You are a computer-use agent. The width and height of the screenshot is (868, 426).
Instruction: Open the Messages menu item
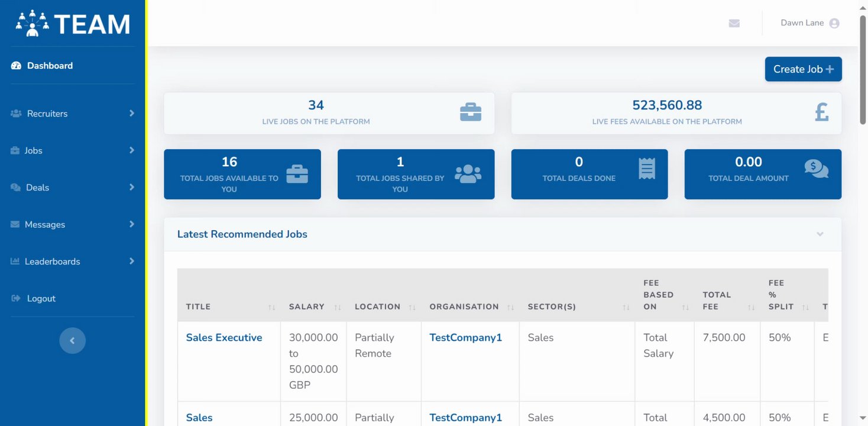(x=45, y=224)
